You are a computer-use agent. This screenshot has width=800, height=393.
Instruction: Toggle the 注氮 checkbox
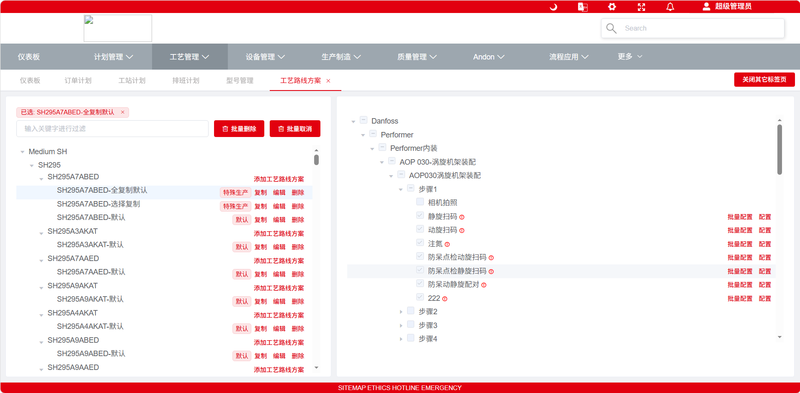pyautogui.click(x=420, y=242)
